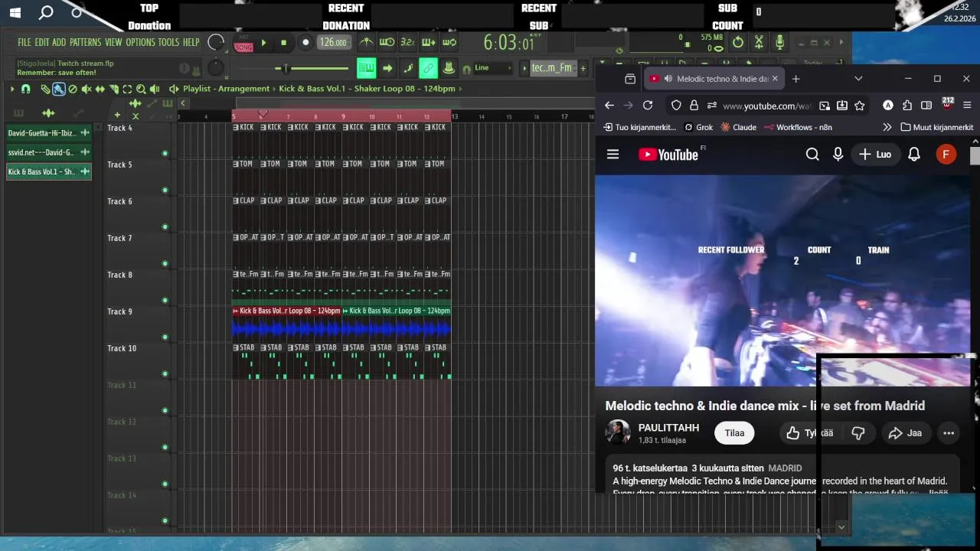The height and width of the screenshot is (551, 980).
Task: Toggle PAT/SONG mode switch
Action: coord(243,44)
